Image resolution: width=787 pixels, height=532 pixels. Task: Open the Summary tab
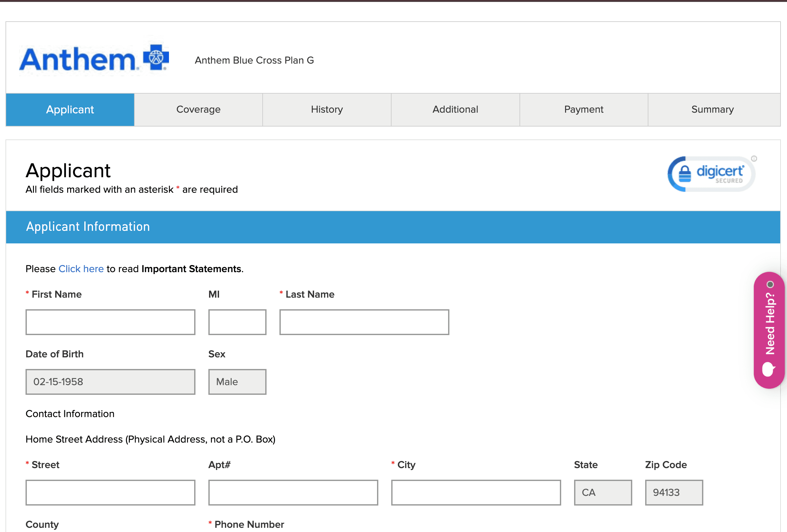[712, 110]
